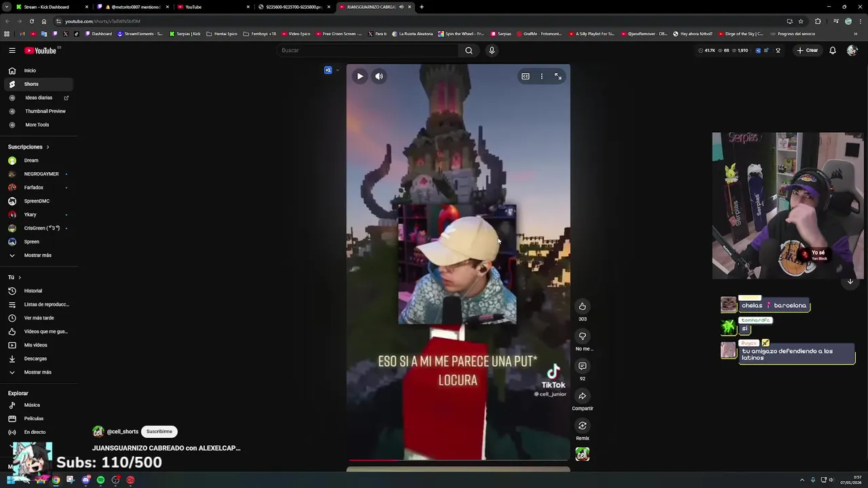The image size is (868, 488).
Task: Open the Hentai Epico bookmarks folder
Action: click(222, 34)
